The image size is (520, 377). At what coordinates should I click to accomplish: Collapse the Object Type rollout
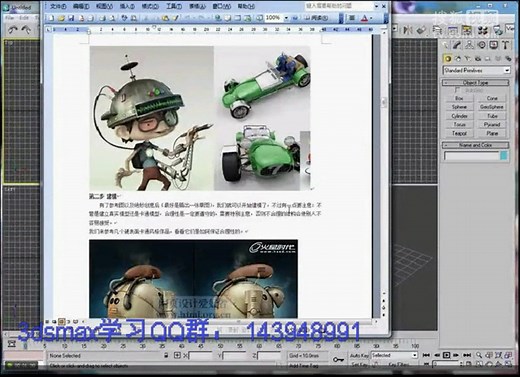pos(475,82)
